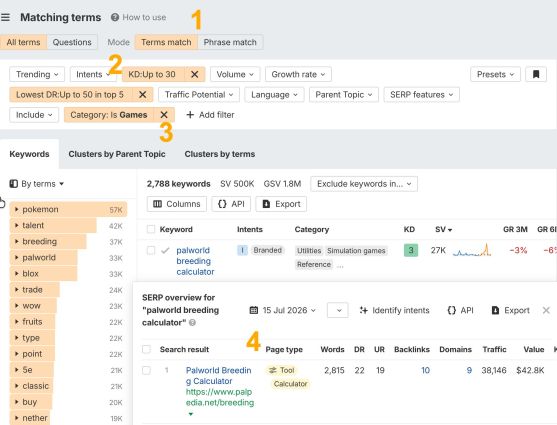Image resolution: width=557 pixels, height=425 pixels.
Task: Select the All terms toggle
Action: 23,42
